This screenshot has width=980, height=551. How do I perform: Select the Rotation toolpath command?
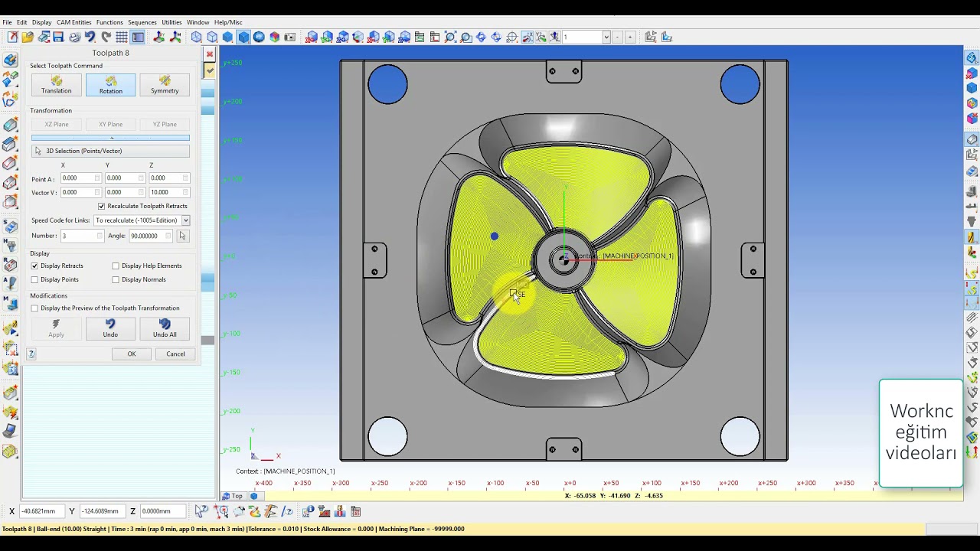[x=110, y=84]
